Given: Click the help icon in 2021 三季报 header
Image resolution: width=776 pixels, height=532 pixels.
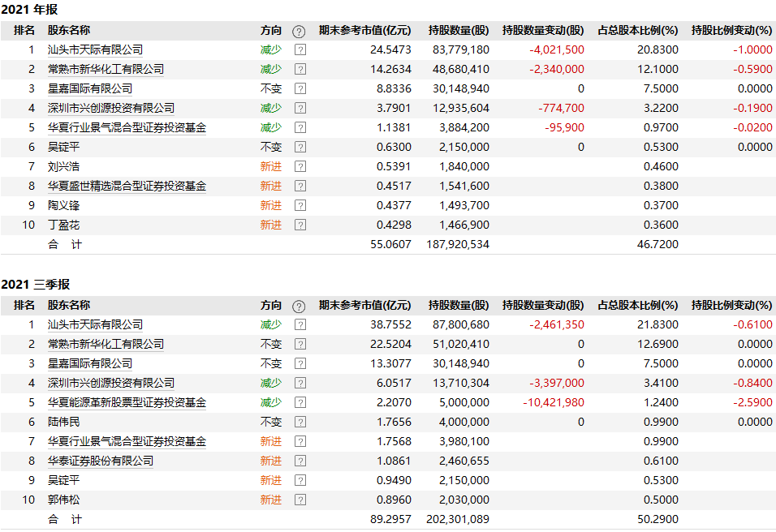Looking at the screenshot, I should [x=299, y=307].
